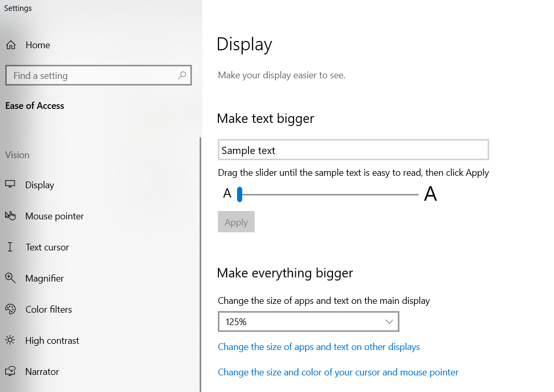This screenshot has height=392, width=554.
Task: Click the Vision section label
Action: pos(17,155)
